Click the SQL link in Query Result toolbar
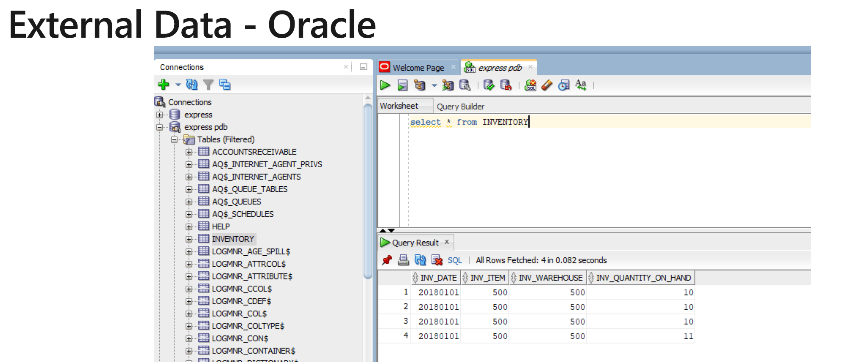This screenshot has height=362, width=868. tap(454, 260)
